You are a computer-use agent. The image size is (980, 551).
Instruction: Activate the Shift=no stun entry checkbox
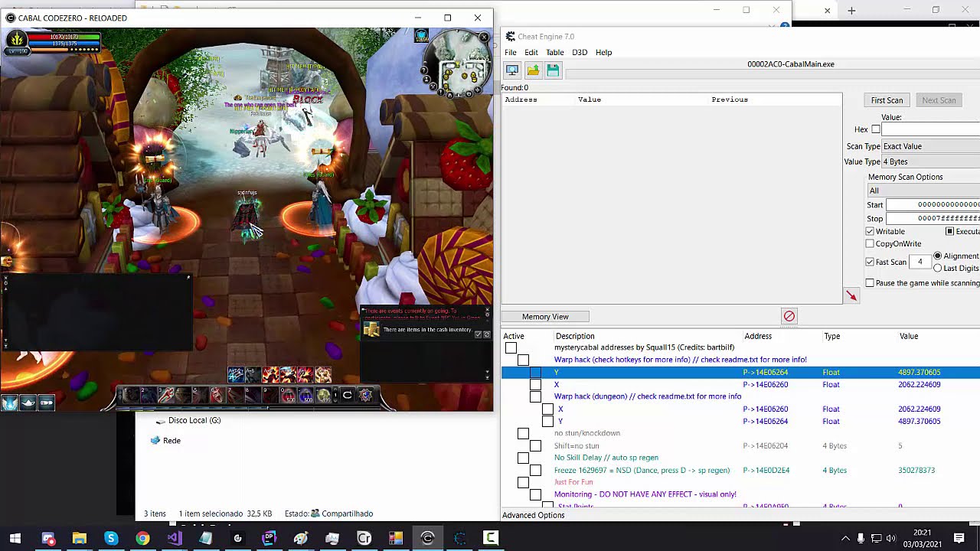(535, 445)
